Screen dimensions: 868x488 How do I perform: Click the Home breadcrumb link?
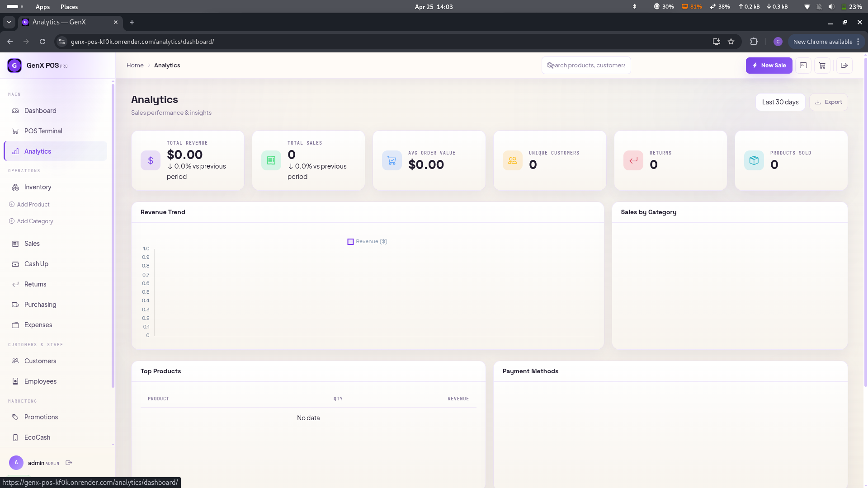coord(135,66)
